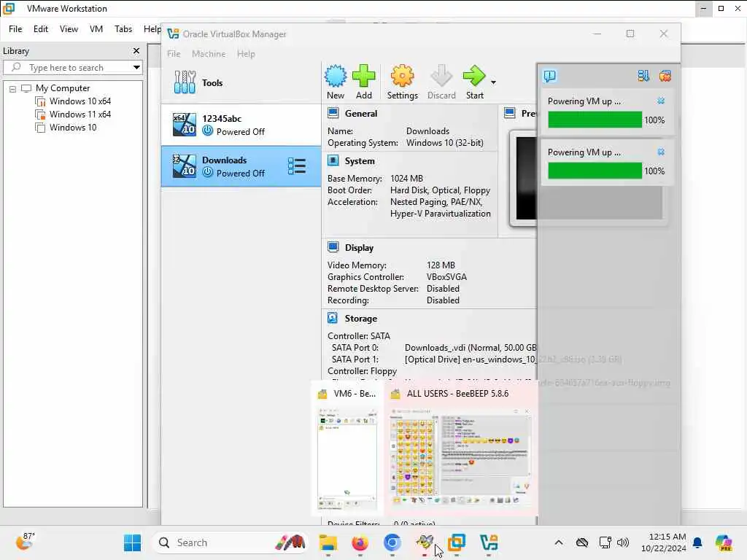Open Chromium browser taskbar icon

point(392,542)
